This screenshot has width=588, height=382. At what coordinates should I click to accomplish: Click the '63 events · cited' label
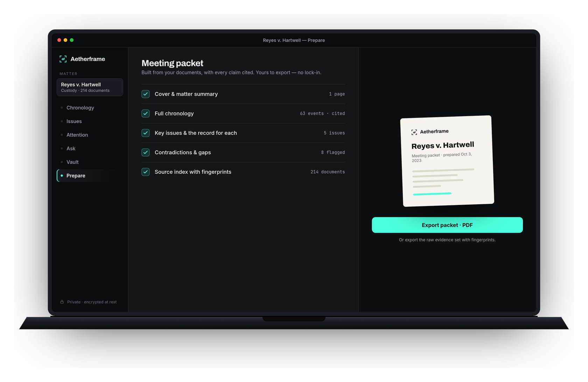coord(322,114)
